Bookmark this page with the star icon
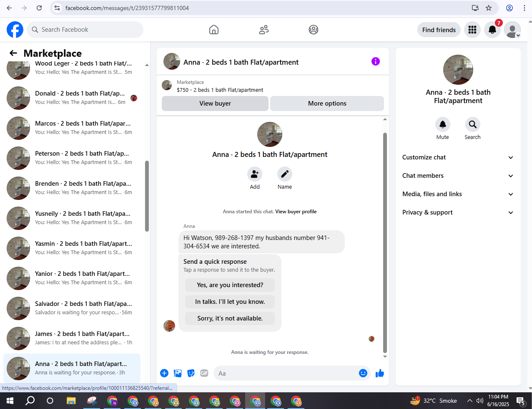This screenshot has height=409, width=532. tap(489, 8)
